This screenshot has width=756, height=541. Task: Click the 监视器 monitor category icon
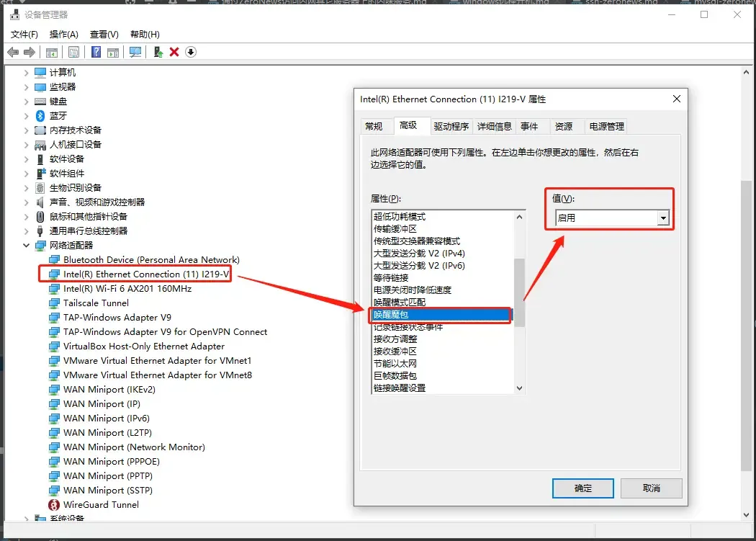pos(40,87)
